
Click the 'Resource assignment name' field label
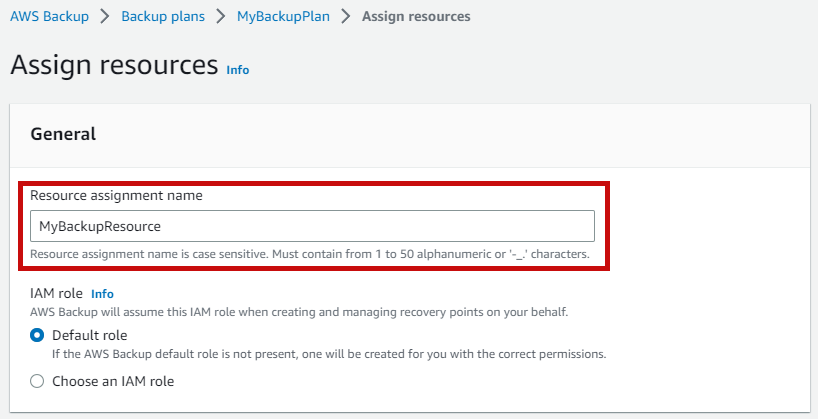pyautogui.click(x=116, y=196)
